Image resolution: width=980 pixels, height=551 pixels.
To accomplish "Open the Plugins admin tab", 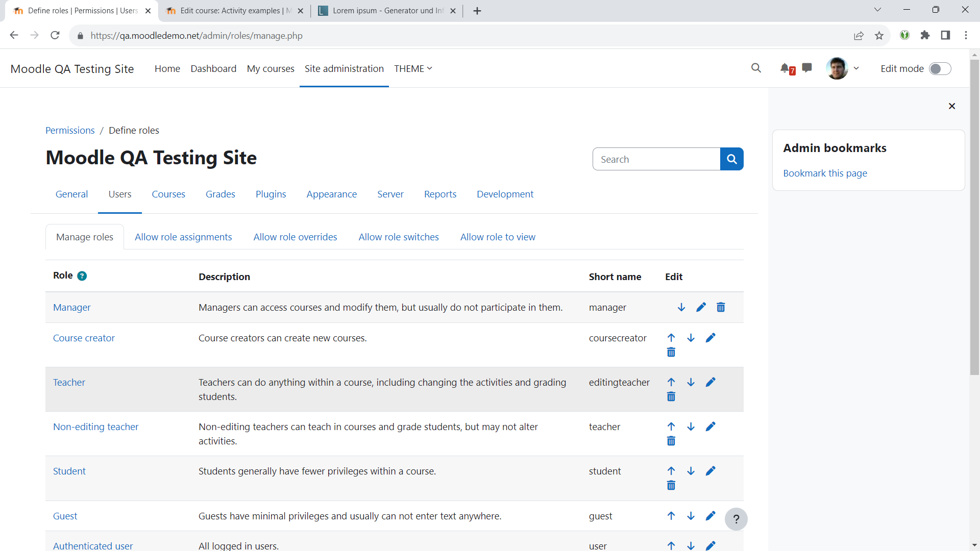I will tap(271, 194).
